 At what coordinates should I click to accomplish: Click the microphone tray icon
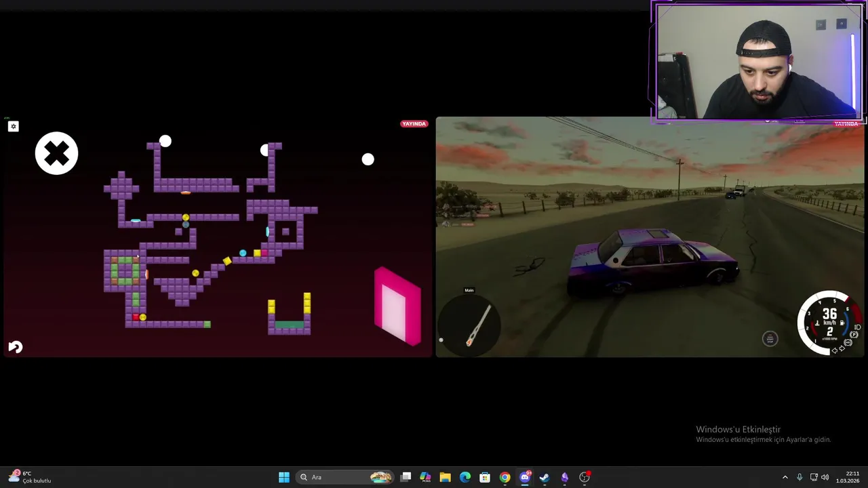point(800,477)
